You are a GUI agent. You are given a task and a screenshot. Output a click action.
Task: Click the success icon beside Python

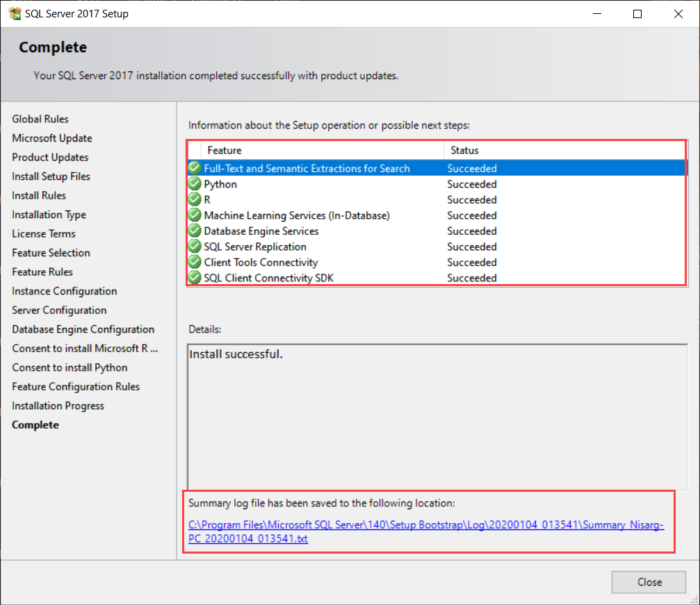point(194,183)
